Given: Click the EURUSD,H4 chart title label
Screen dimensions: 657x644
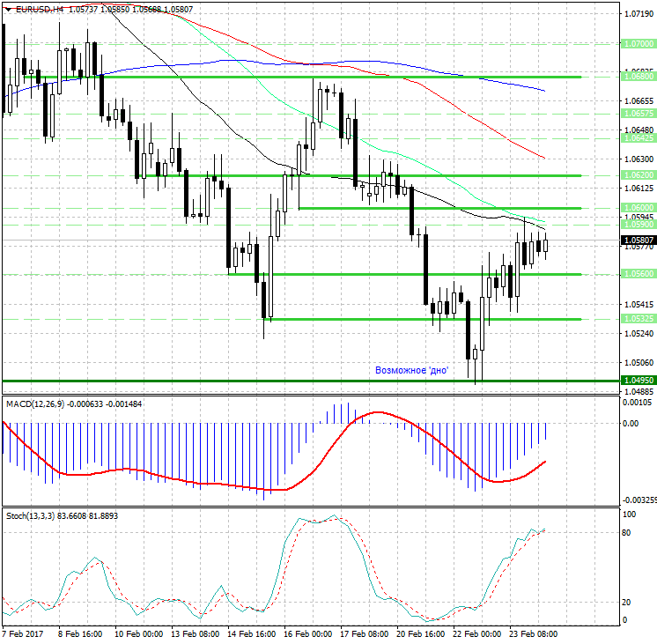Looking at the screenshot, I should tap(35, 9).
